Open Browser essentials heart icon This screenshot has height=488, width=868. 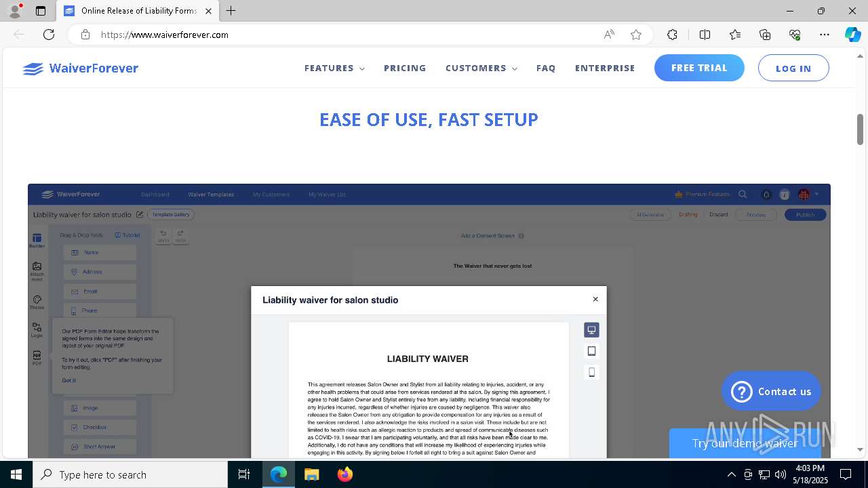tap(795, 35)
